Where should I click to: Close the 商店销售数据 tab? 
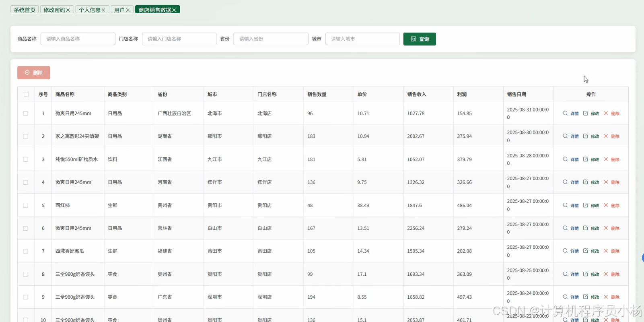(x=174, y=10)
